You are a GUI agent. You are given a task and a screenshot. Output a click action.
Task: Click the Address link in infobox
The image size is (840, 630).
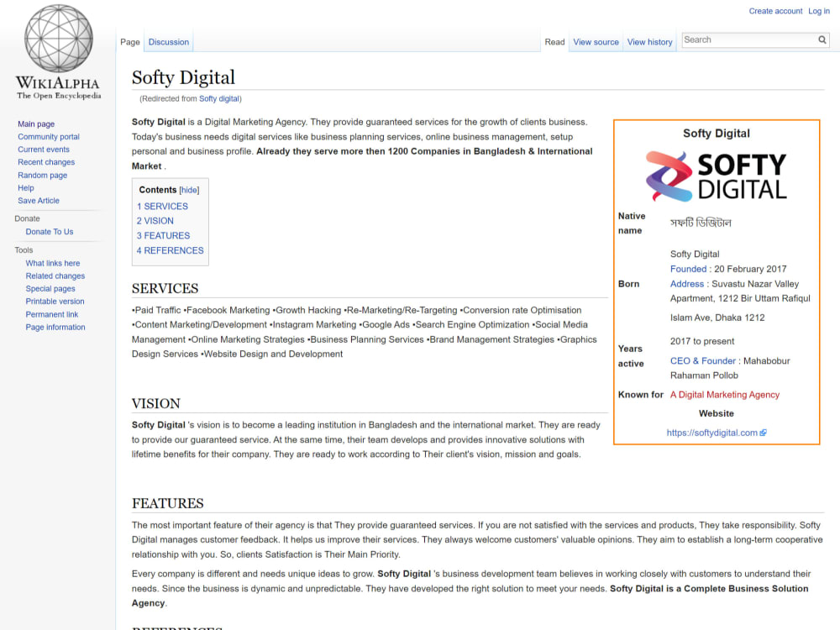687,284
